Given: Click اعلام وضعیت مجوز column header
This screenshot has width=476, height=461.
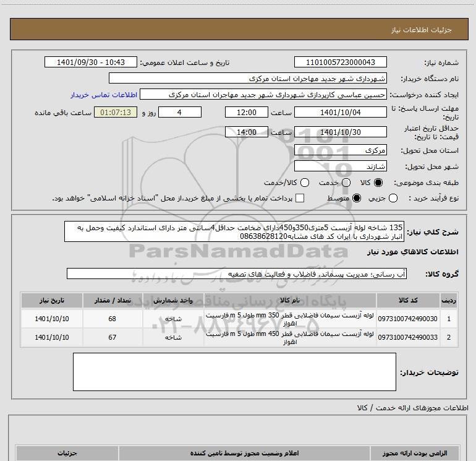Looking at the screenshot, I should click(244, 453).
